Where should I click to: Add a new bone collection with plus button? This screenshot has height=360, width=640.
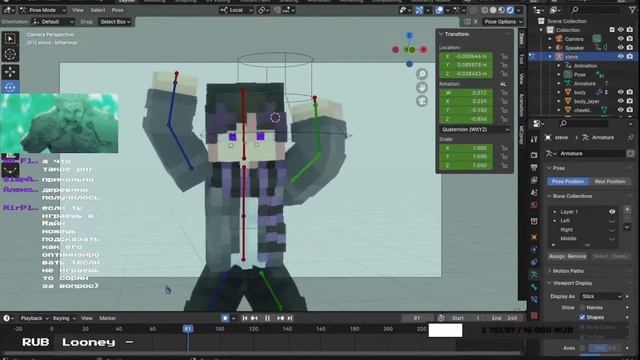627,210
